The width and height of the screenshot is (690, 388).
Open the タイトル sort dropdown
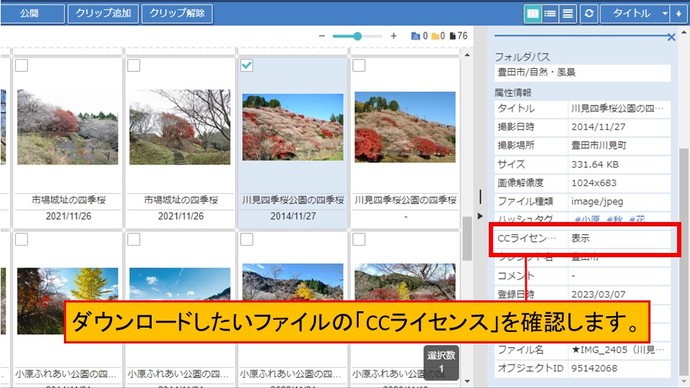click(x=635, y=14)
